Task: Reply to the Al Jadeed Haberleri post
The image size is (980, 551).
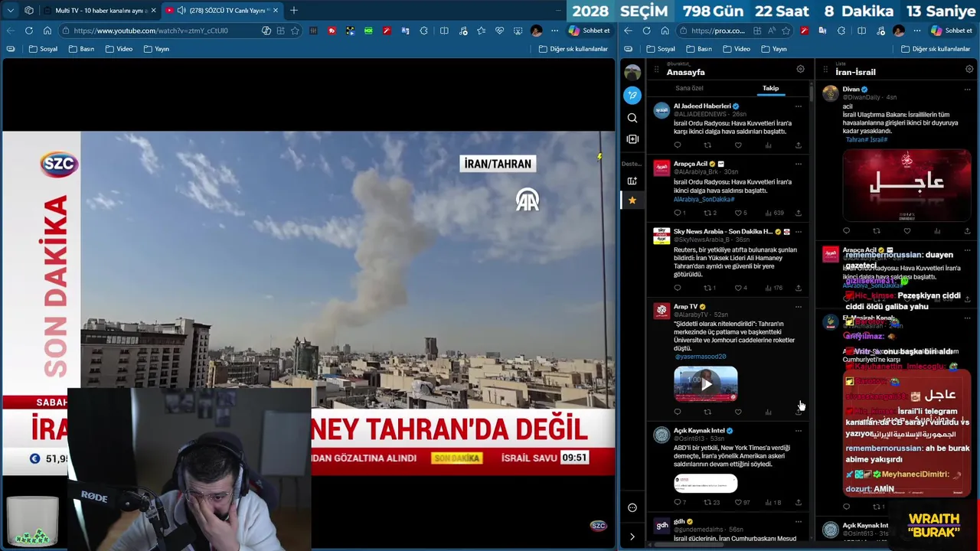Action: [677, 145]
